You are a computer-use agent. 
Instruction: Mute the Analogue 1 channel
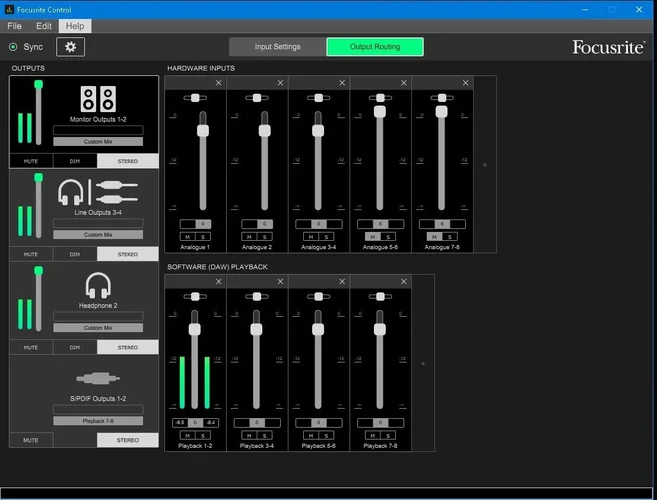[x=187, y=237]
